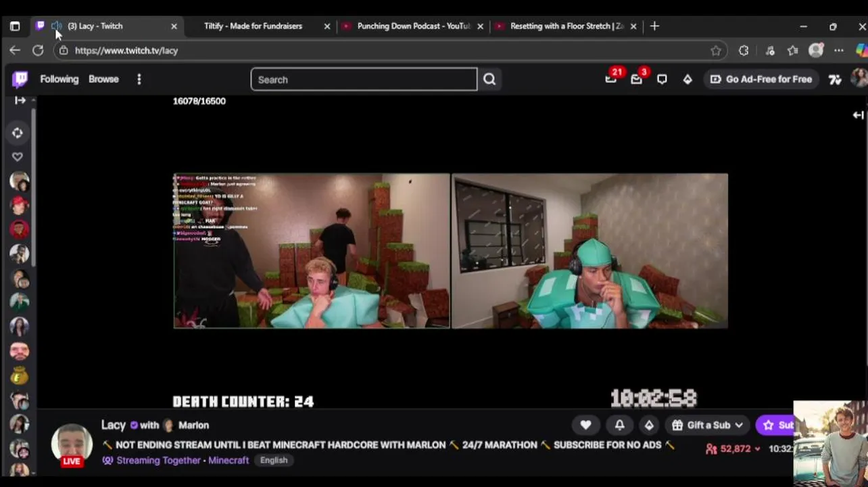
Task: Switch to Punching Down Podcast tab
Action: pos(413,26)
